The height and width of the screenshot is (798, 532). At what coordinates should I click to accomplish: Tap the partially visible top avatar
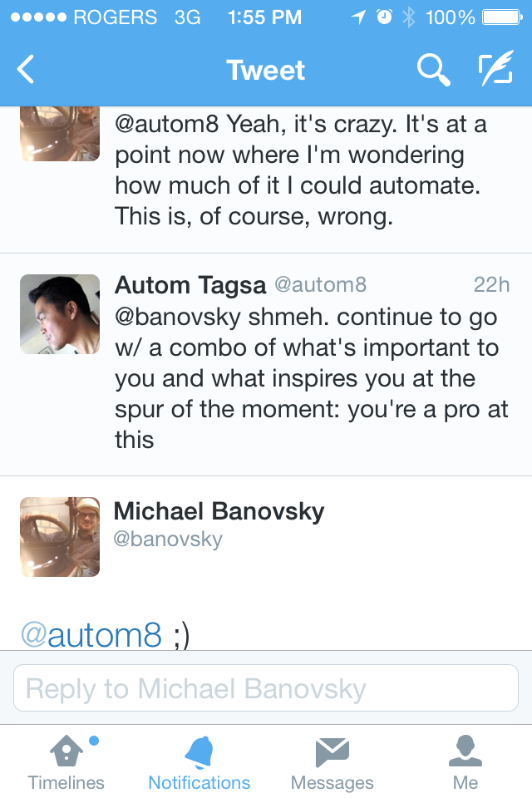point(60,134)
